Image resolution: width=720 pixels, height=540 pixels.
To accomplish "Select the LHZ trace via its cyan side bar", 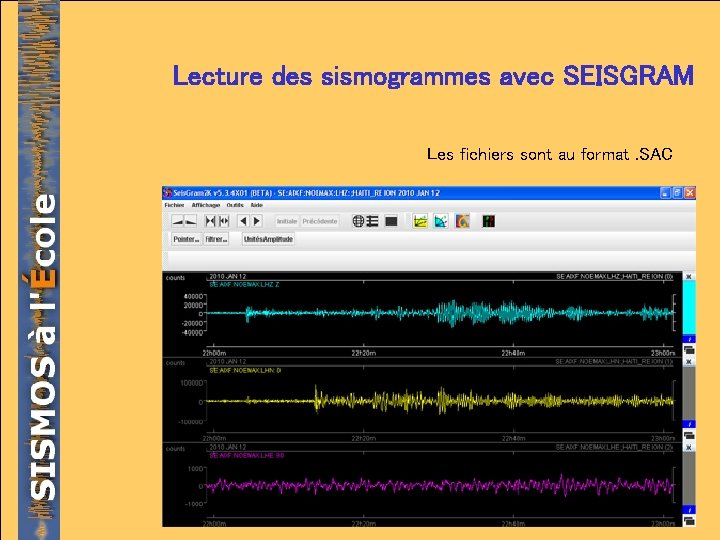I will 689,308.
